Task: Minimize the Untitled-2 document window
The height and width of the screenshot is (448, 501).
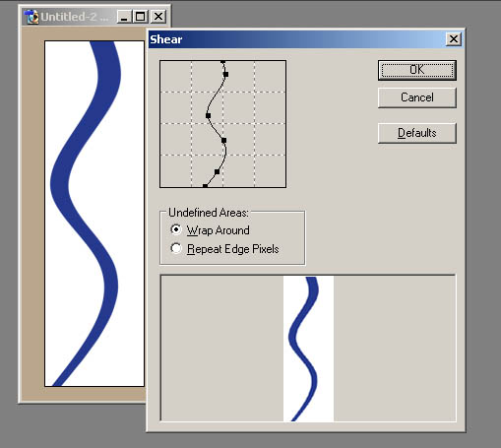Action: [124, 17]
